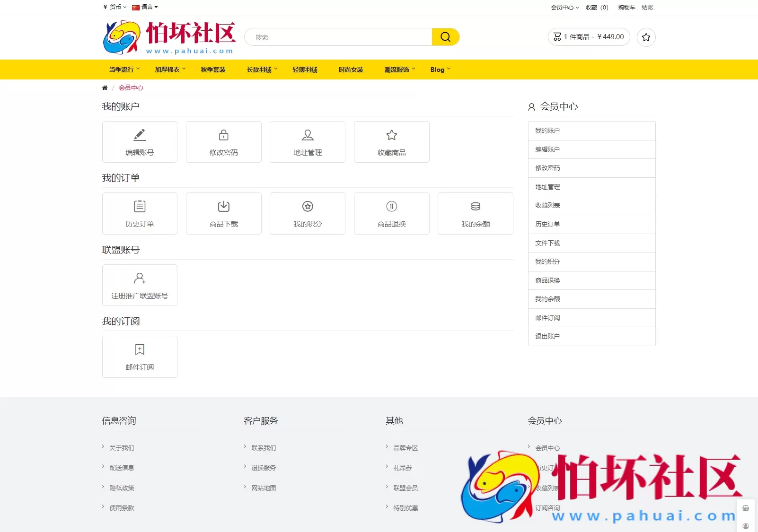Screen dimensions: 758x532
Task: Click the email subscription bookmark icon
Action: pyautogui.click(x=139, y=349)
